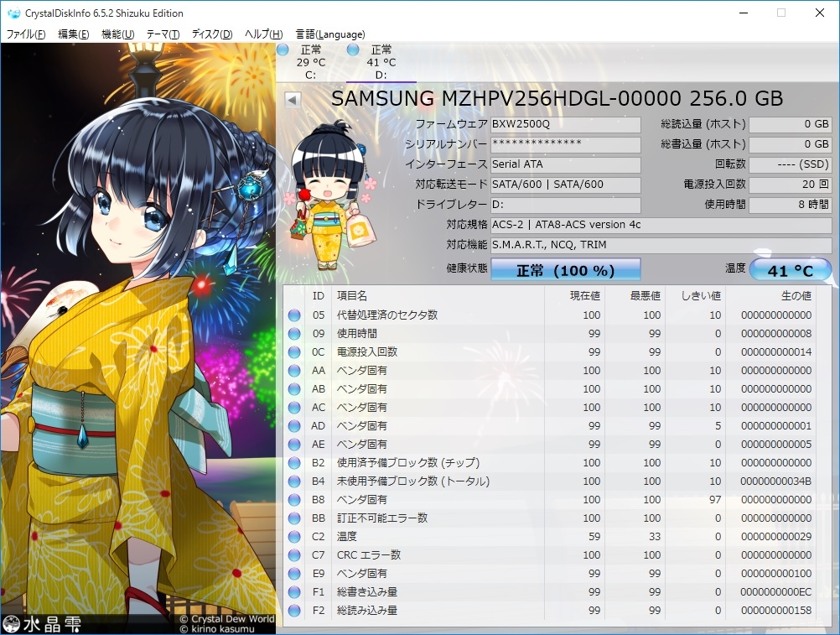The width and height of the screenshot is (840, 635).
Task: Click status icon for attribute F1 総書き込み量
Action: click(294, 592)
